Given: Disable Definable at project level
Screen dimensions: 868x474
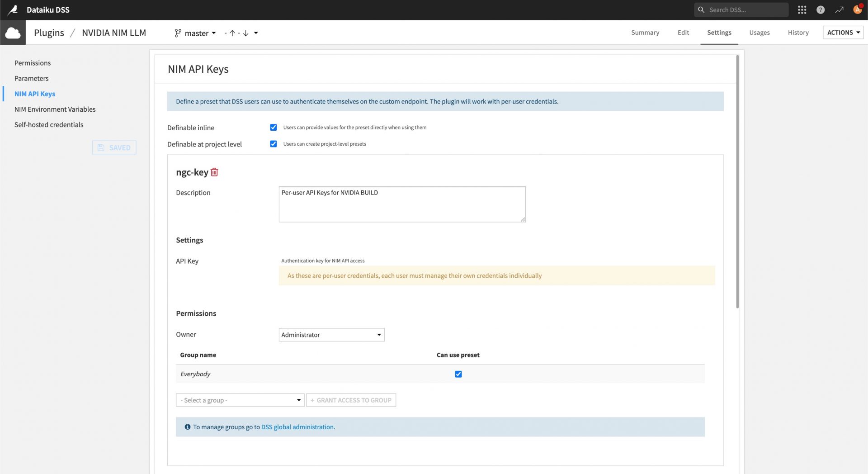Looking at the screenshot, I should click(273, 144).
